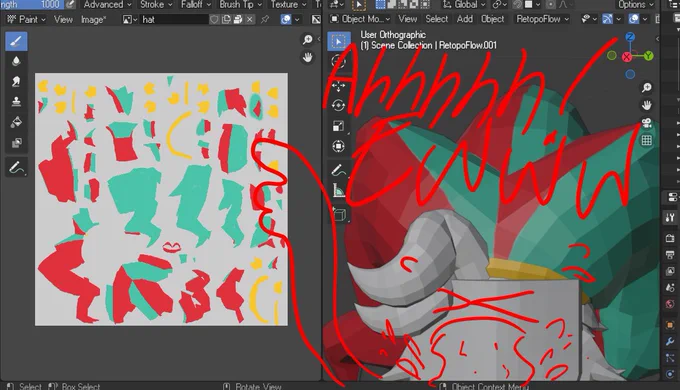Switch orthographic/perspective grid icon

click(x=647, y=140)
